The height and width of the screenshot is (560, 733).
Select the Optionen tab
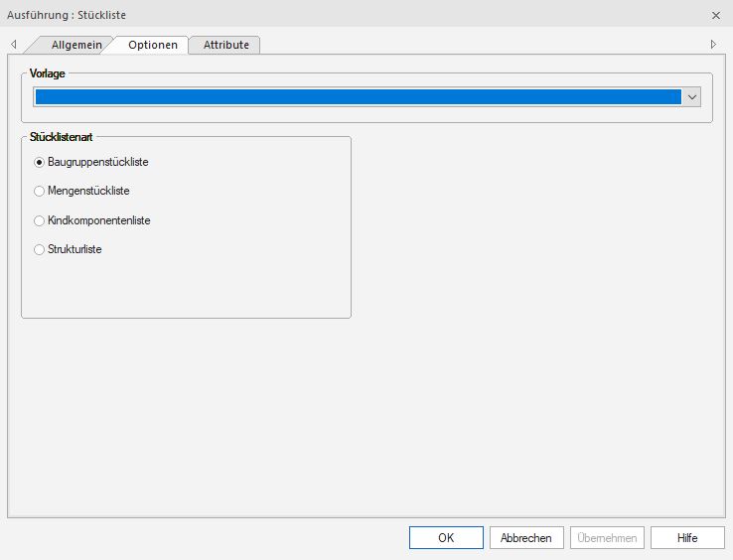[152, 45]
